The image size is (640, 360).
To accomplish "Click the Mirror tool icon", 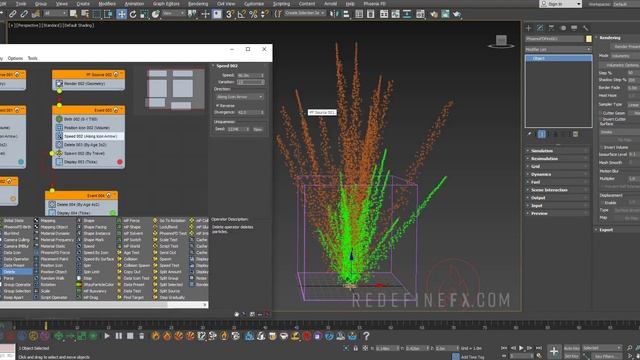I will tap(334, 14).
